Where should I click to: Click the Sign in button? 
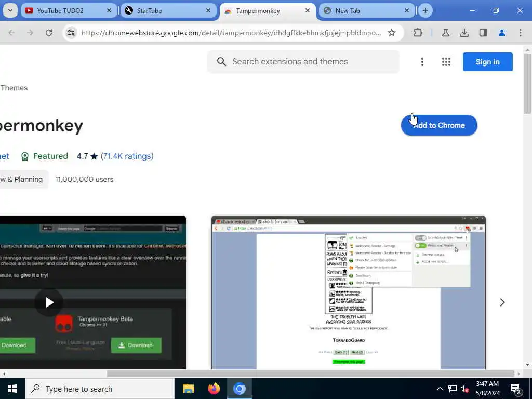tap(487, 62)
